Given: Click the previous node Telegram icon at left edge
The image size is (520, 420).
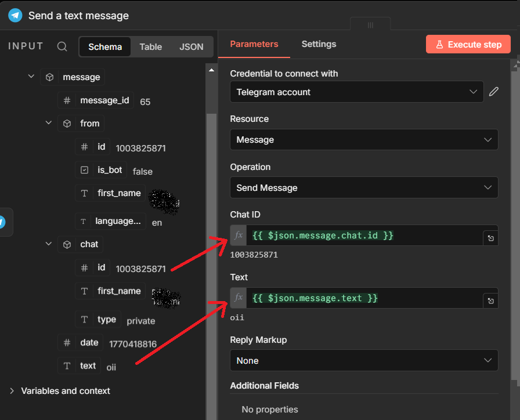Looking at the screenshot, I should pyautogui.click(x=3, y=222).
